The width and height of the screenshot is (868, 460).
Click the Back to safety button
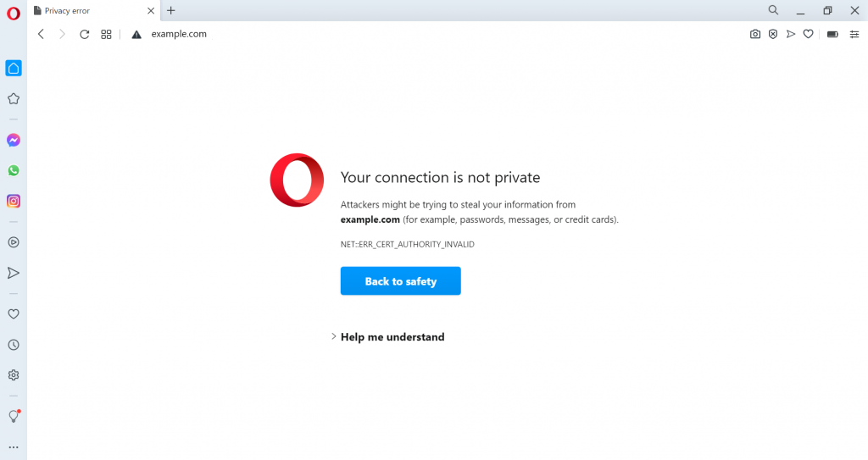(400, 281)
